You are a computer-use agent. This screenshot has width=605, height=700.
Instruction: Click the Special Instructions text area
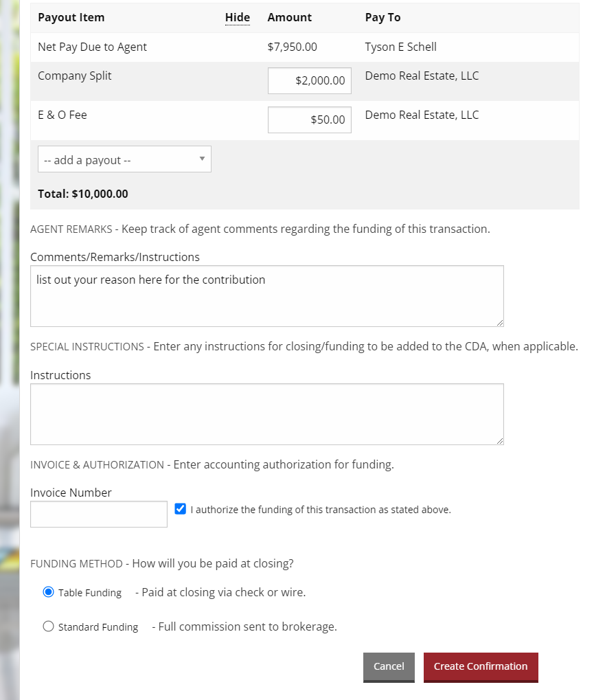[x=266, y=412]
